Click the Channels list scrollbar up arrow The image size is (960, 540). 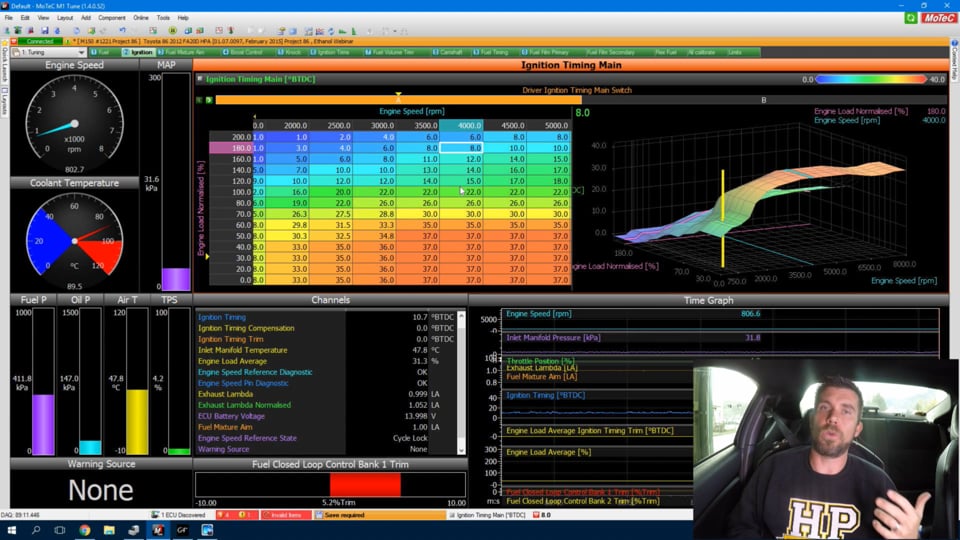[x=461, y=315]
